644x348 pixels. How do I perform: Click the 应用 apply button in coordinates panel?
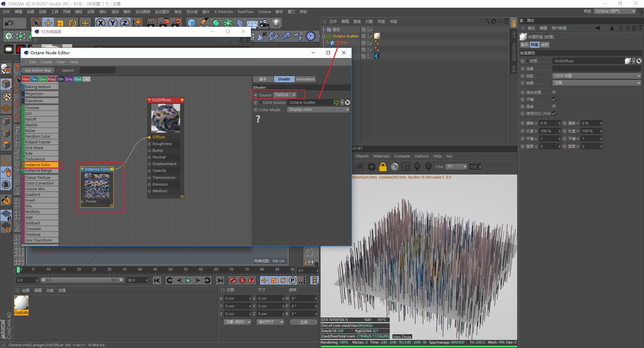[x=304, y=322]
